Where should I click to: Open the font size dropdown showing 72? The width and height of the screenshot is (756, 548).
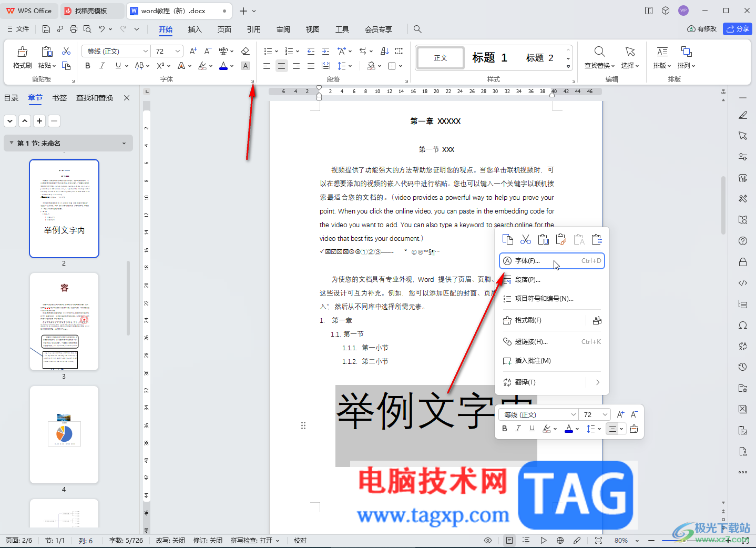[178, 51]
